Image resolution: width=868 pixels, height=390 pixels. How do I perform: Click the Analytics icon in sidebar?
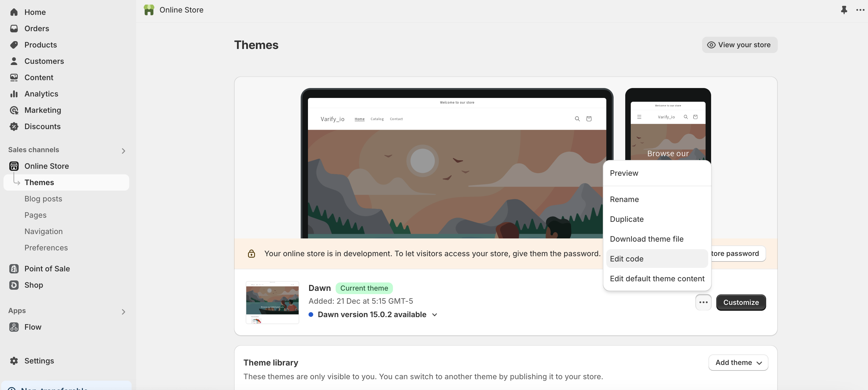[x=14, y=94]
